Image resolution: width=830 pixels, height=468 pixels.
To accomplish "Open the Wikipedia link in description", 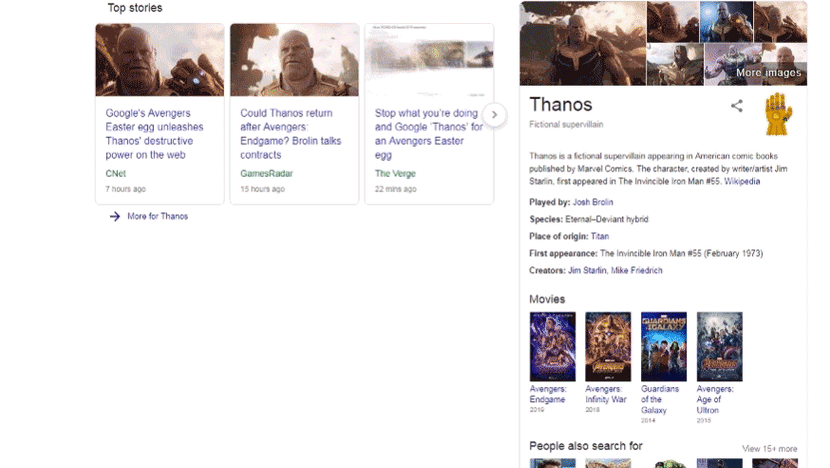I will (x=742, y=181).
